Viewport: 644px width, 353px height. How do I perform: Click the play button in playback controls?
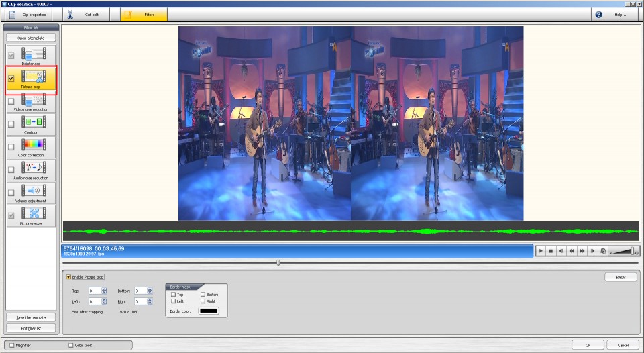541,251
